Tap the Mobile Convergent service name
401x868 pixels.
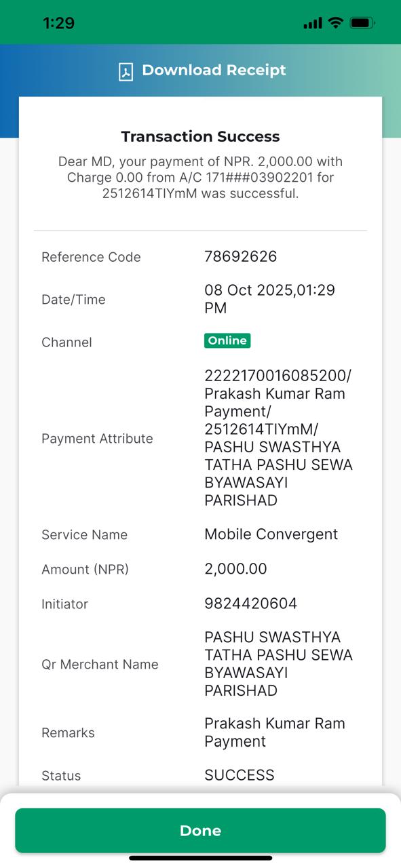click(271, 534)
